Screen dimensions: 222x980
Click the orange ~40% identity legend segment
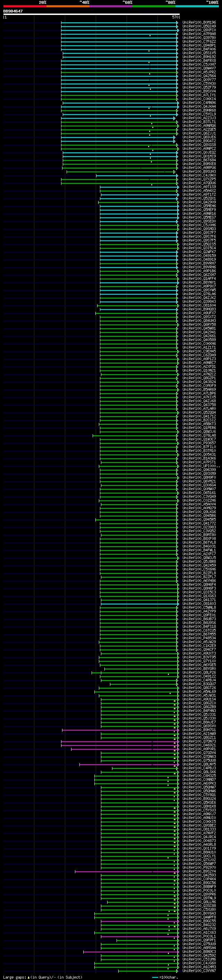click(68, 6)
